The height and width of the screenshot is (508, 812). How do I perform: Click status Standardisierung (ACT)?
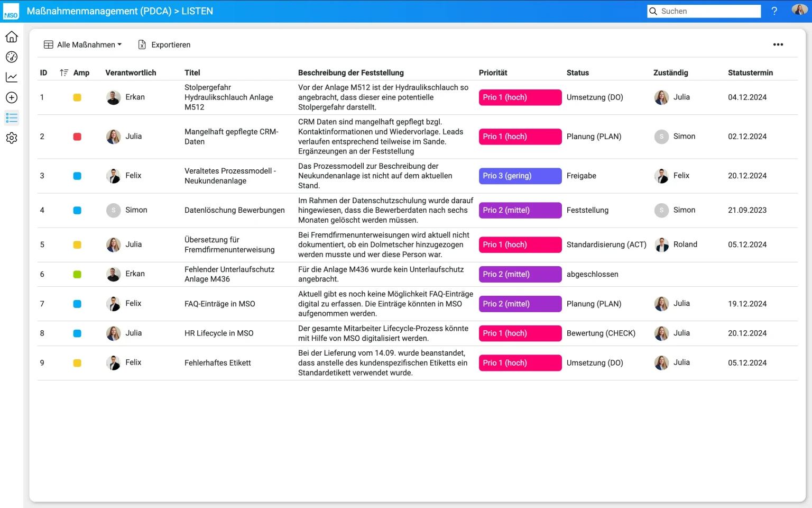[x=606, y=244]
